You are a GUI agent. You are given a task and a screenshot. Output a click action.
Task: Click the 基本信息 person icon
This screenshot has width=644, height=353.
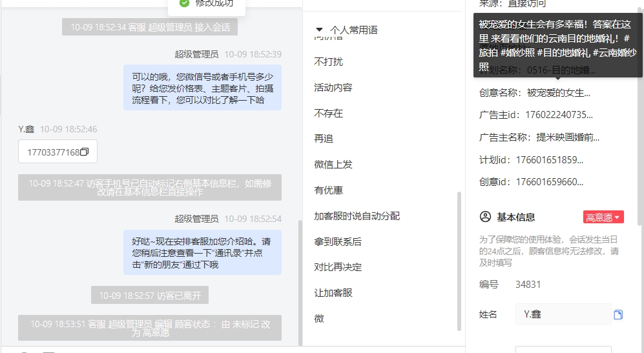coord(485,217)
